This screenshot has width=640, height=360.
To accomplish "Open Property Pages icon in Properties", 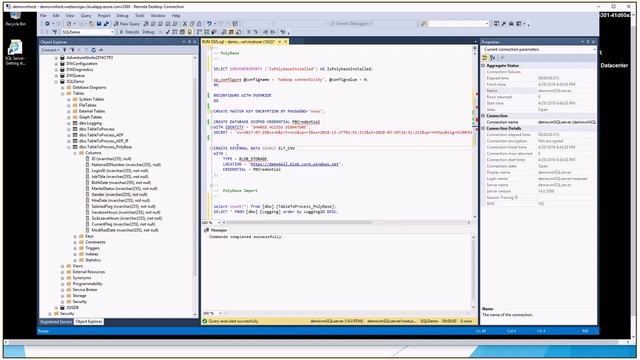I will click(x=502, y=58).
